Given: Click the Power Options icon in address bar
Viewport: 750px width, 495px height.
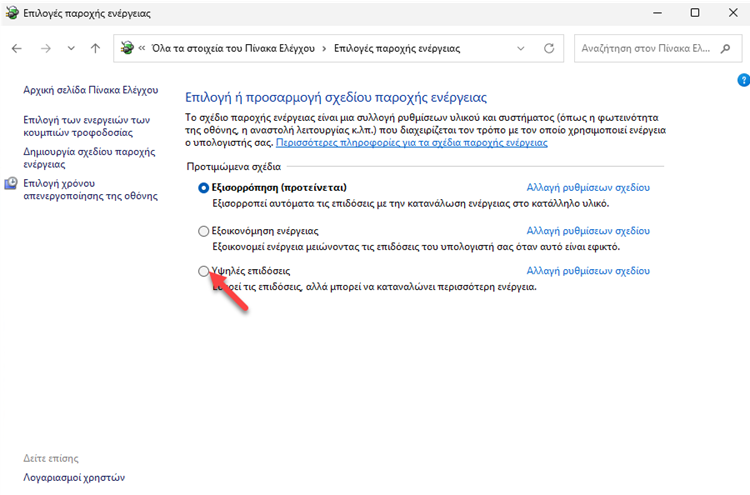Looking at the screenshot, I should pos(127,48).
